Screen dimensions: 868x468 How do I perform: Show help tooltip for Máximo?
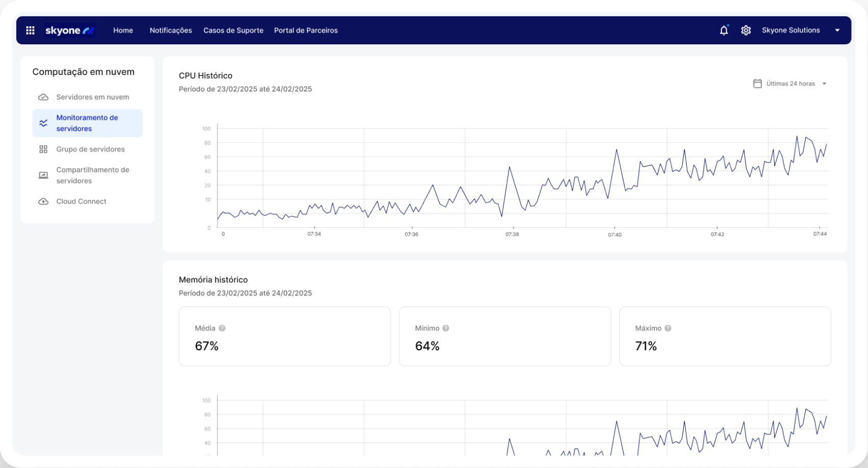point(667,328)
